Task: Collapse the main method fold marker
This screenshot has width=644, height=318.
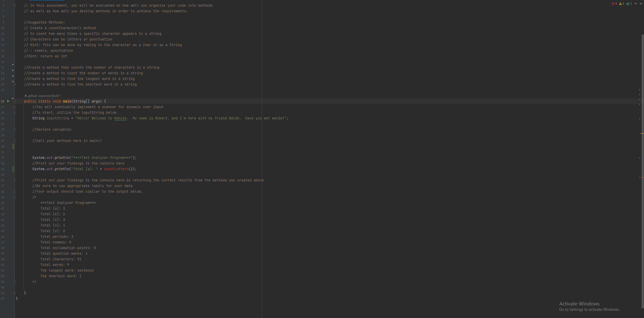Action: coord(14,101)
